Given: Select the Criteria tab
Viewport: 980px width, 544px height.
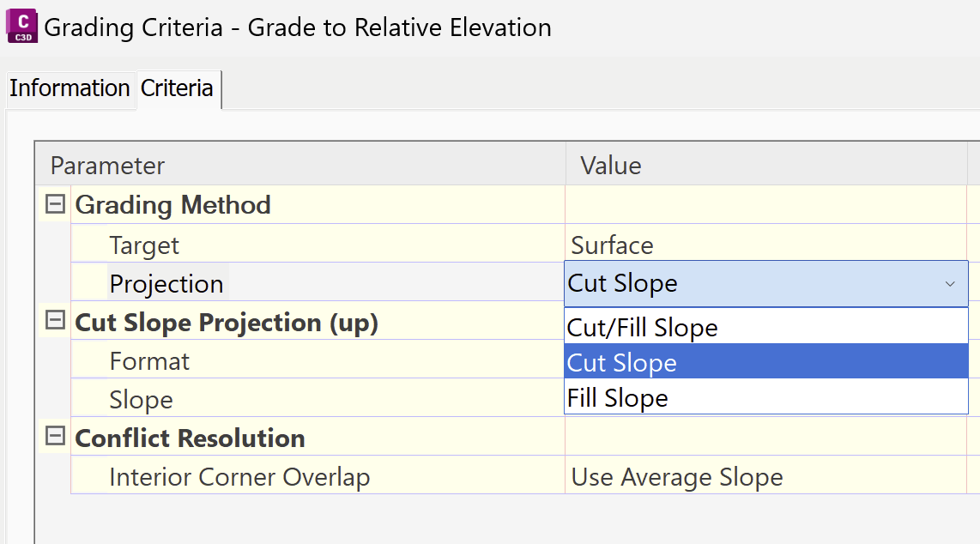Looking at the screenshot, I should pos(177,88).
